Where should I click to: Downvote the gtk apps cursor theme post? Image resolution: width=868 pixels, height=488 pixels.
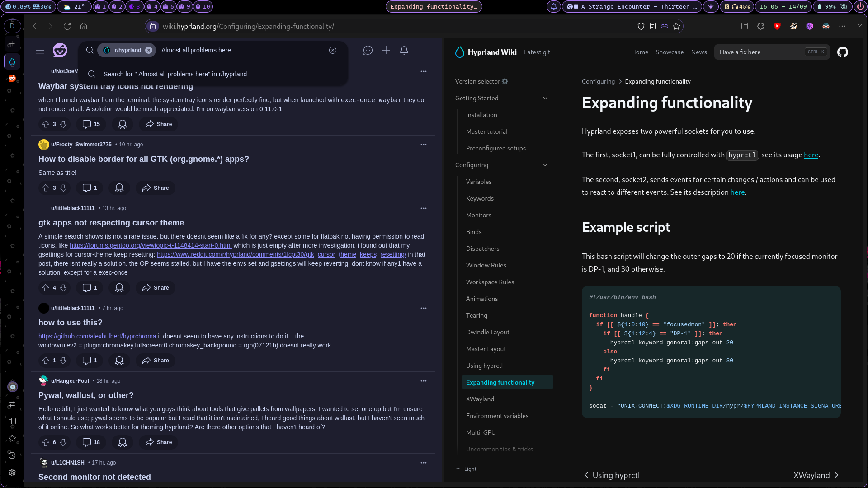(x=63, y=287)
